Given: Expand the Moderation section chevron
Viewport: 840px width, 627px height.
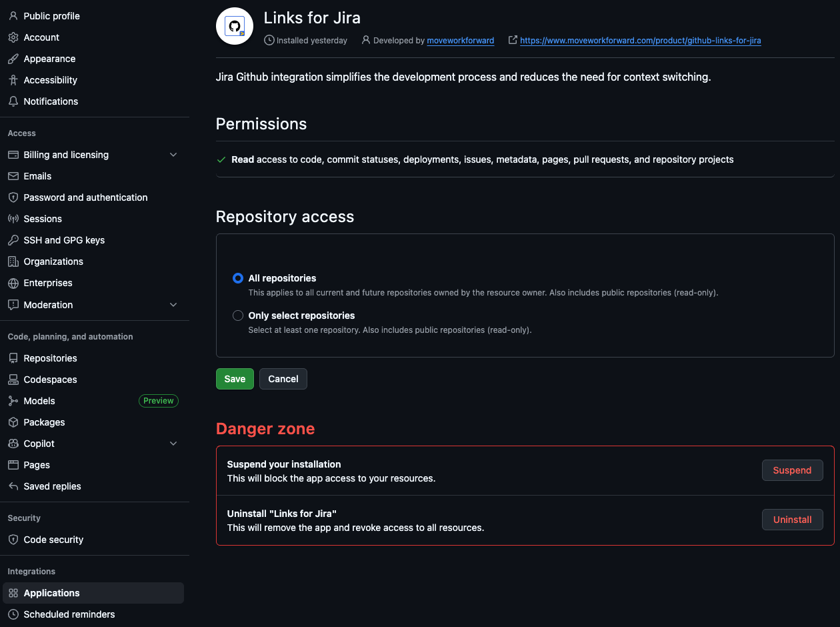Looking at the screenshot, I should pos(173,305).
